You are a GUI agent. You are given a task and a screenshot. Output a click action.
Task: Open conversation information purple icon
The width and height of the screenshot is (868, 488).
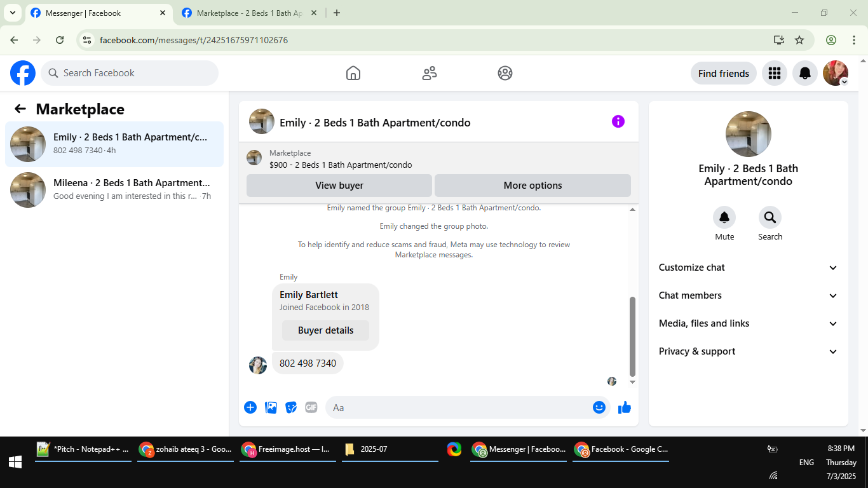pyautogui.click(x=618, y=121)
